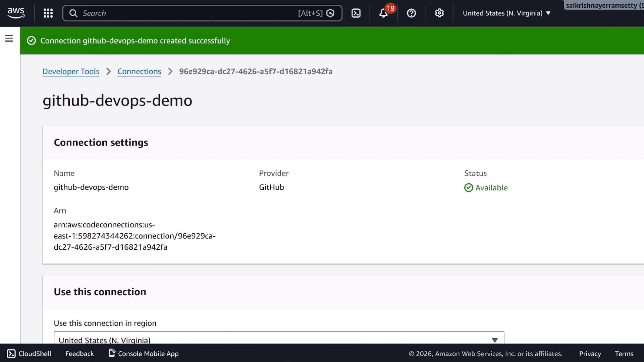The width and height of the screenshot is (644, 362).
Task: Launch CloudShell from the top toolbar icon
Action: point(356,13)
